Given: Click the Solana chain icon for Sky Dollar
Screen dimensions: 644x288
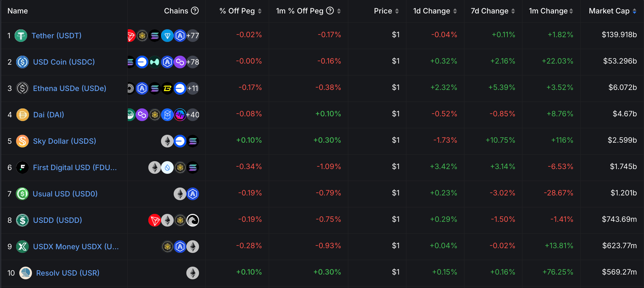Looking at the screenshot, I should click(193, 141).
